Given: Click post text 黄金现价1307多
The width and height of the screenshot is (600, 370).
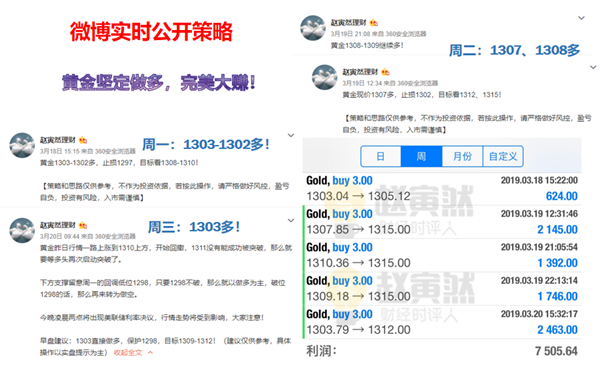Looking at the screenshot, I should point(369,95).
